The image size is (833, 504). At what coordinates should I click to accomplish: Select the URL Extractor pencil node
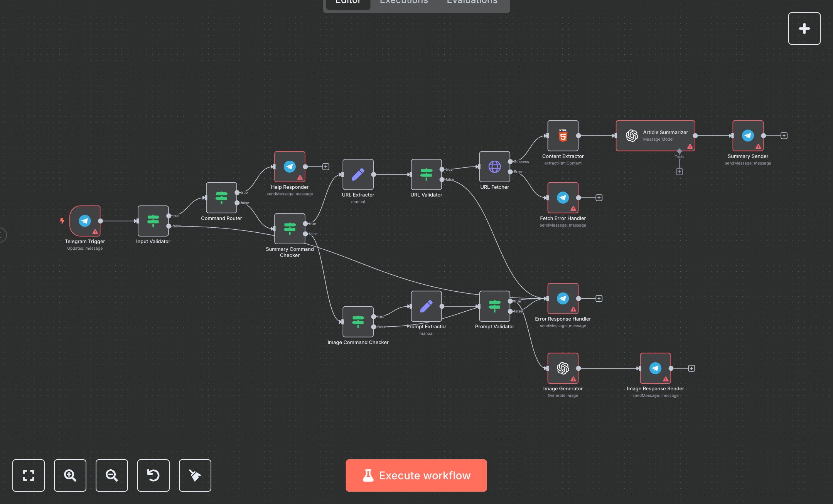[358, 174]
